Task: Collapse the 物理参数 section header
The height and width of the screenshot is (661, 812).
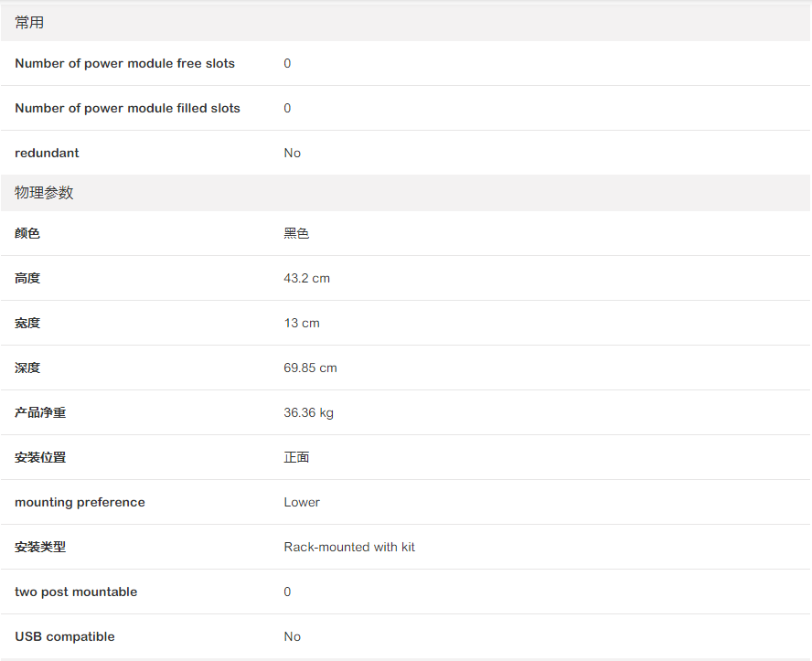Action: point(44,193)
